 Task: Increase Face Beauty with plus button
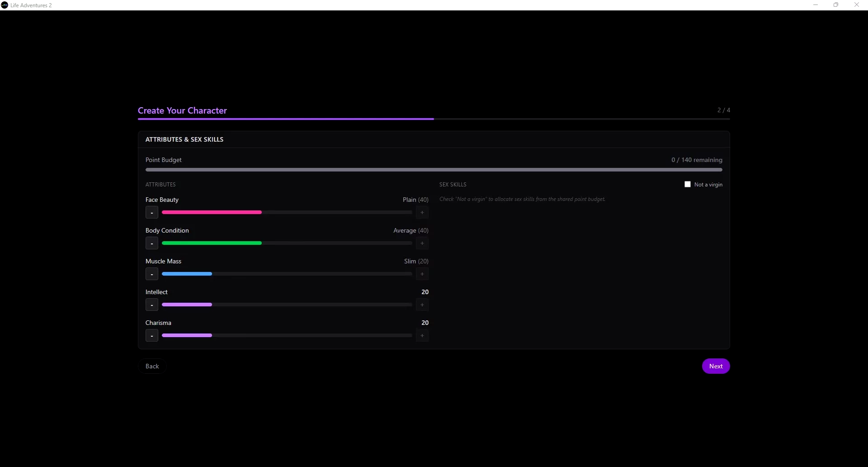(422, 212)
